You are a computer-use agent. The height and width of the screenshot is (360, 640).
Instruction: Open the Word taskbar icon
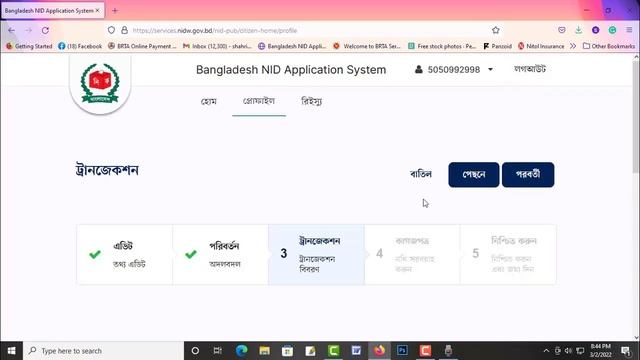pyautogui.click(x=356, y=351)
